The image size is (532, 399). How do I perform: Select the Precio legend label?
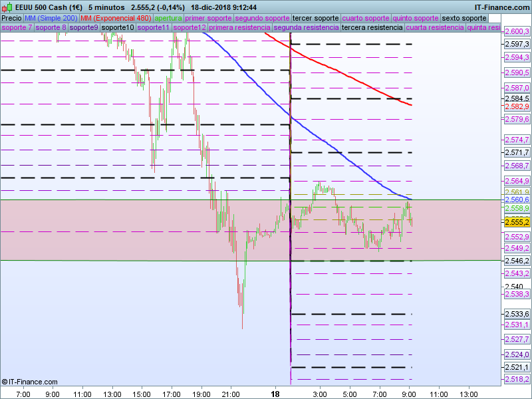(x=12, y=18)
